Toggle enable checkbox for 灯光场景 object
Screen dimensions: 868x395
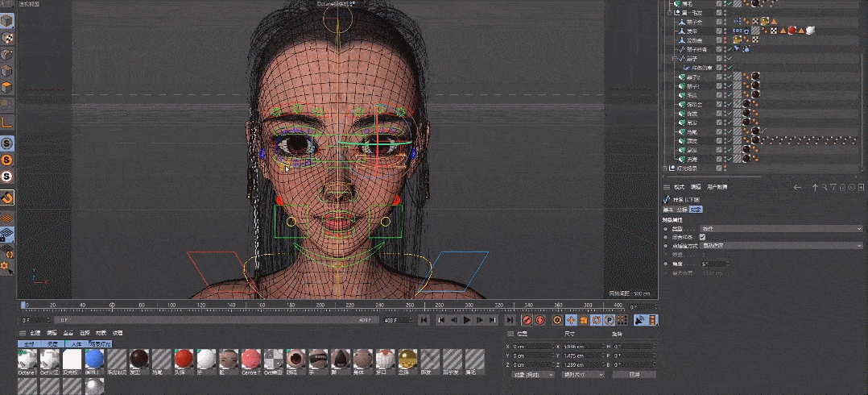pyautogui.click(x=719, y=168)
